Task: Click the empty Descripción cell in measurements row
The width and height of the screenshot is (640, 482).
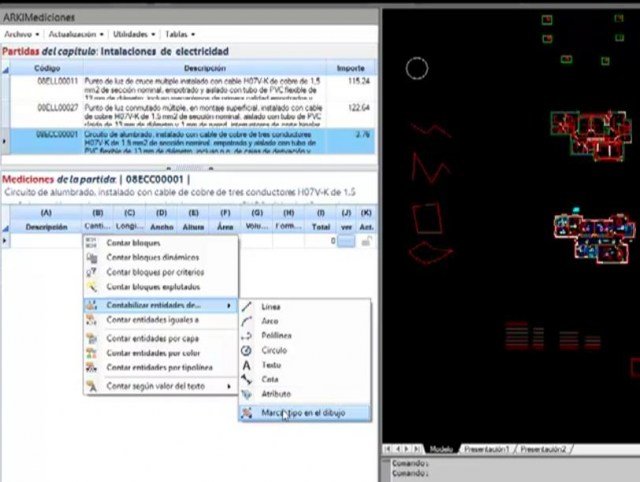Action: 46,241
